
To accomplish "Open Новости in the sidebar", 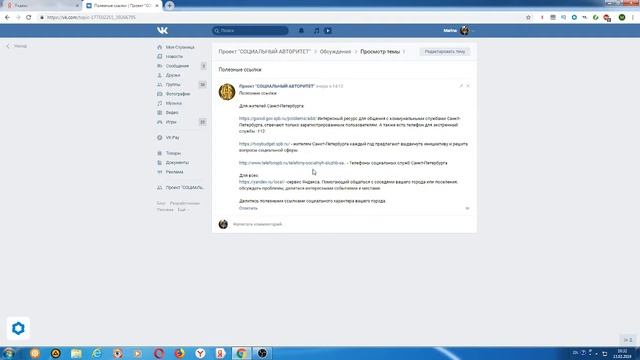I will (174, 56).
